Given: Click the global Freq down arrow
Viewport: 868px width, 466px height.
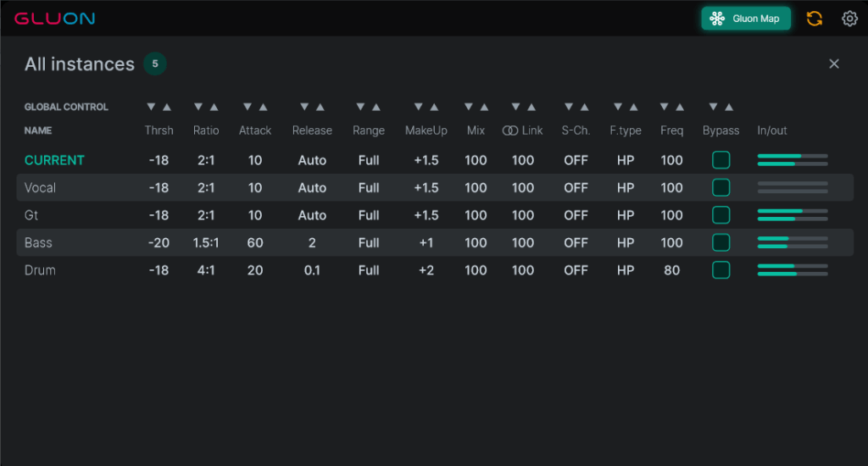Looking at the screenshot, I should [665, 107].
